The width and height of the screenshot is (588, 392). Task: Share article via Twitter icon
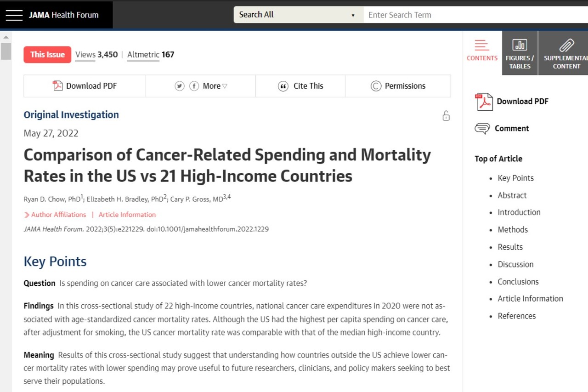[180, 86]
